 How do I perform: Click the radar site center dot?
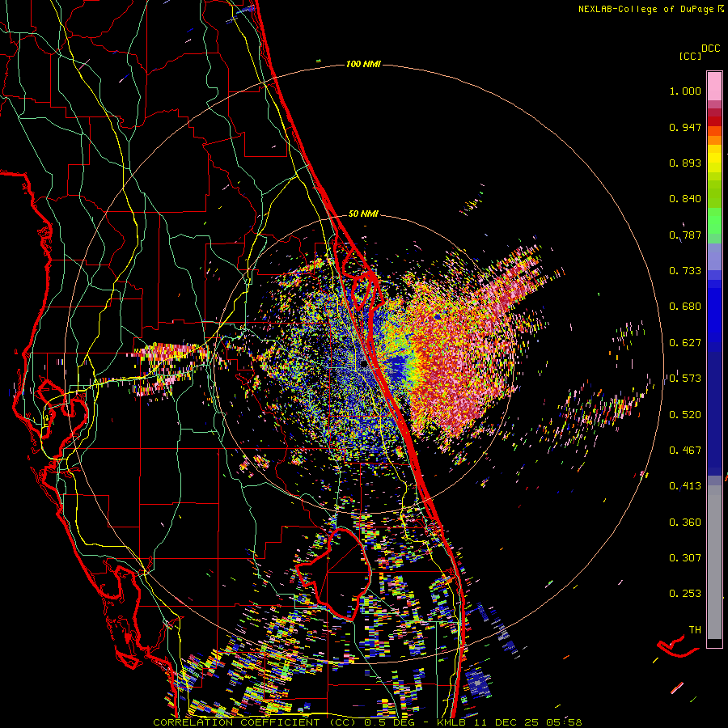[x=364, y=365]
